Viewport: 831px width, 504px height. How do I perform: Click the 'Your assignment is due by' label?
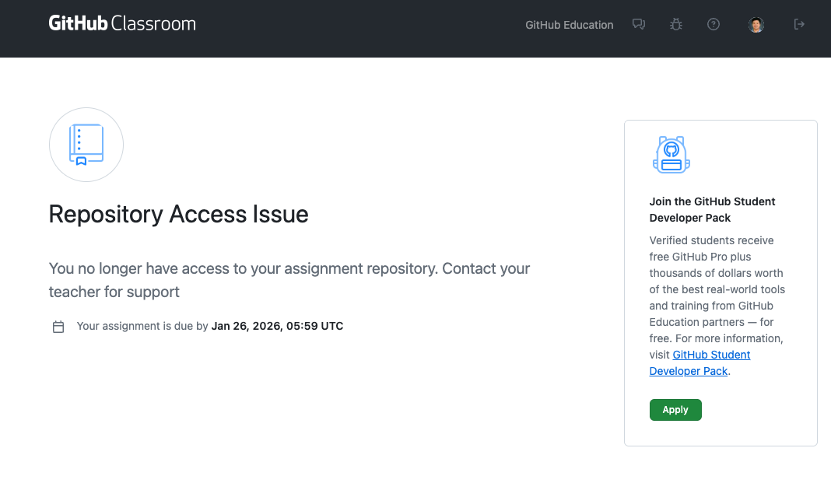tap(142, 326)
